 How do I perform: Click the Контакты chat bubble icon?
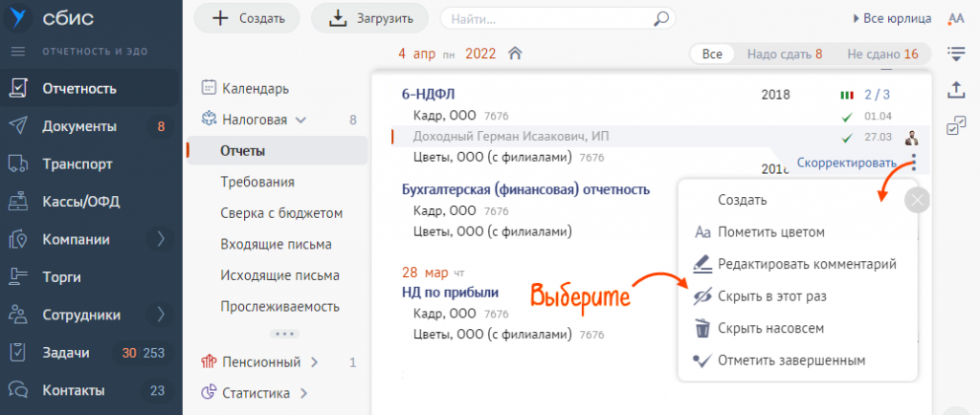(x=18, y=391)
